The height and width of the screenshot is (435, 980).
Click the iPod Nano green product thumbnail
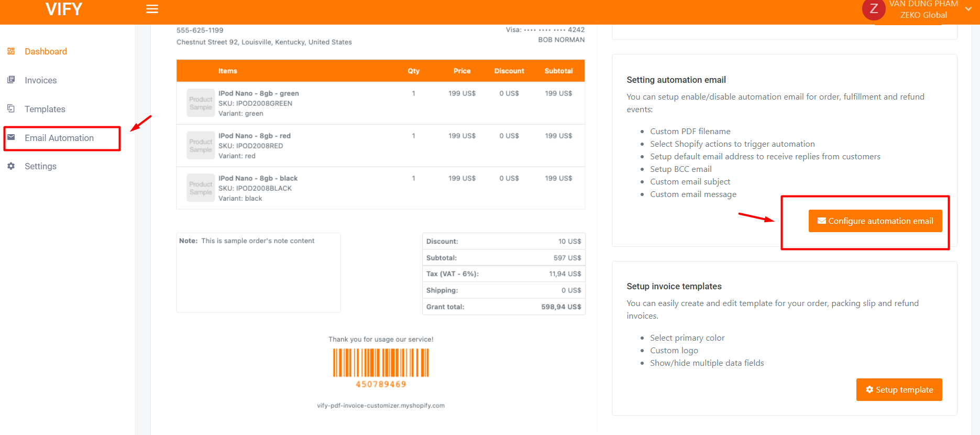point(201,103)
